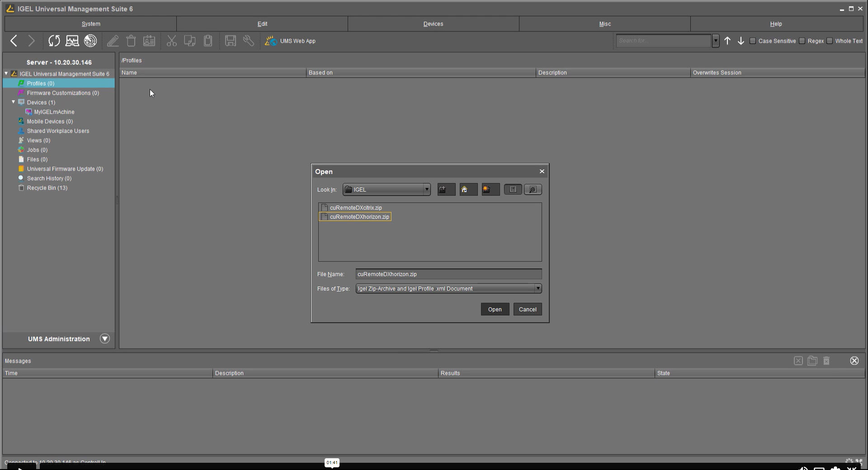Open the Look In folder dropdown

pos(387,190)
